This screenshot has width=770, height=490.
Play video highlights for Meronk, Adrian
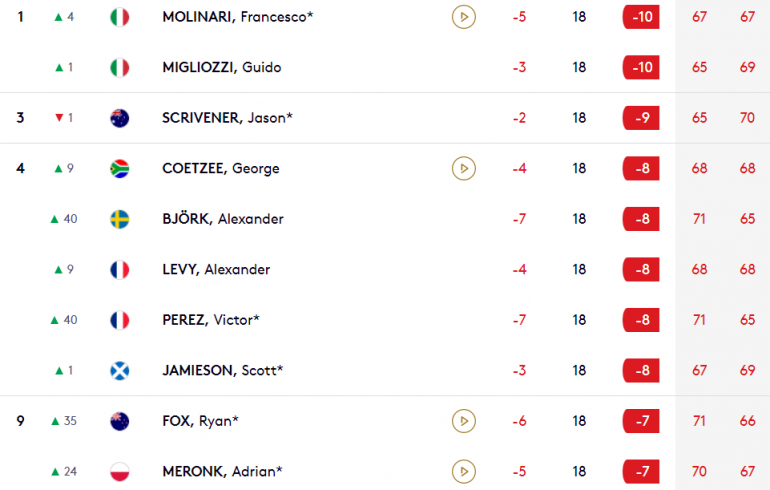[464, 471]
